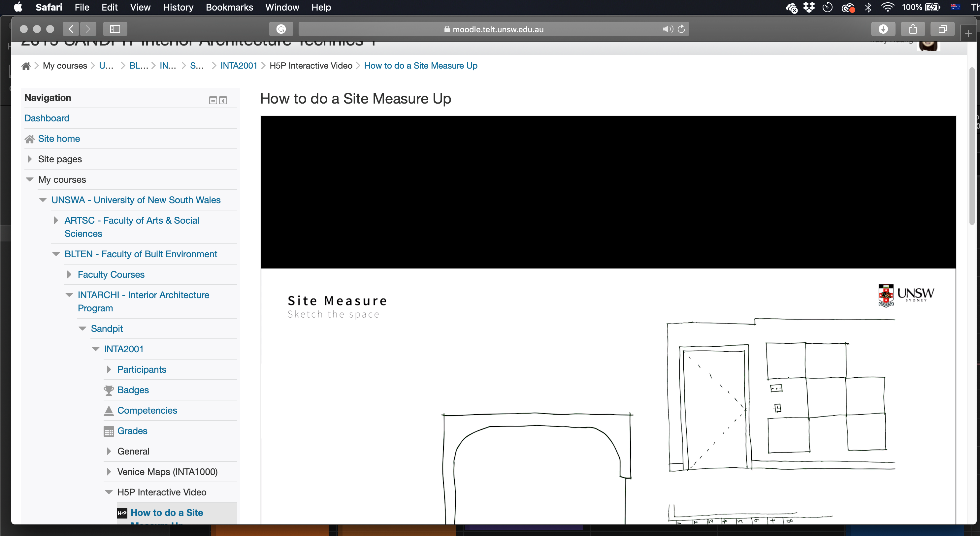Collapse the My courses tree arrow

click(x=30, y=179)
